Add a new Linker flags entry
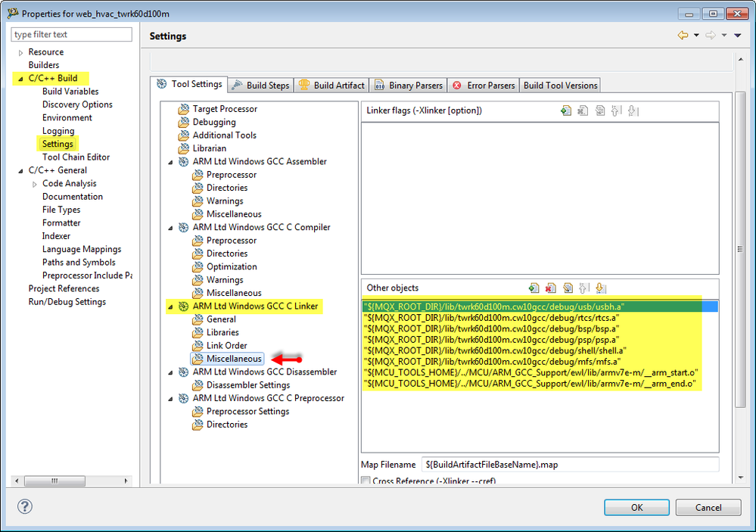 [x=566, y=111]
